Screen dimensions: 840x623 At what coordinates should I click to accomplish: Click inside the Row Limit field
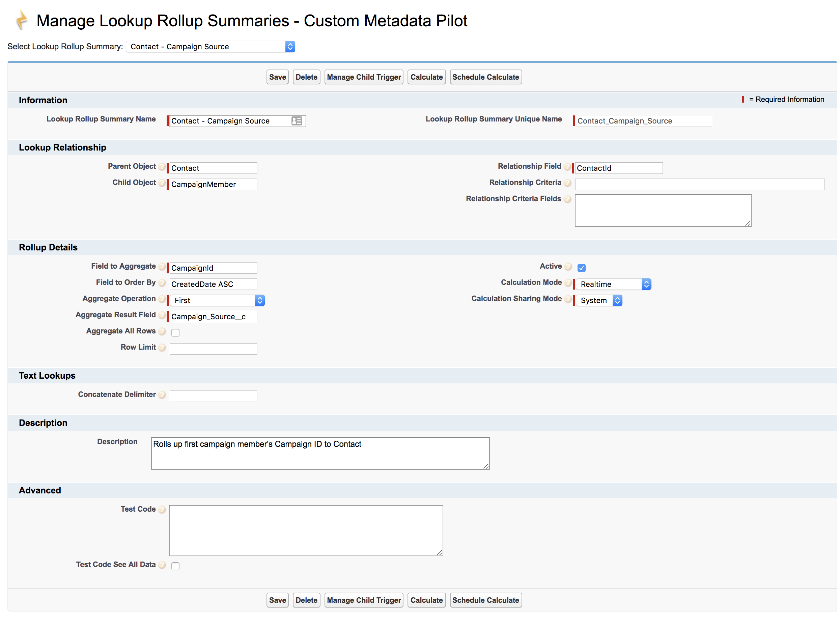pyautogui.click(x=214, y=348)
